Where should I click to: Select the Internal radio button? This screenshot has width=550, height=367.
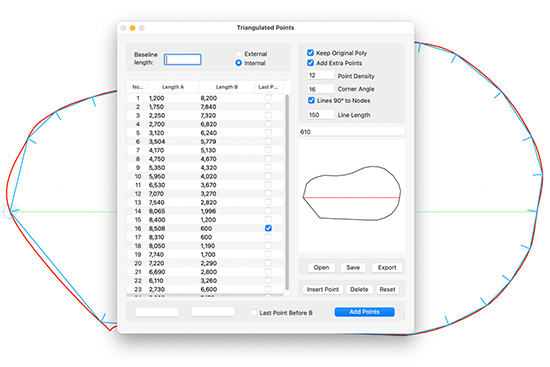[x=239, y=63]
